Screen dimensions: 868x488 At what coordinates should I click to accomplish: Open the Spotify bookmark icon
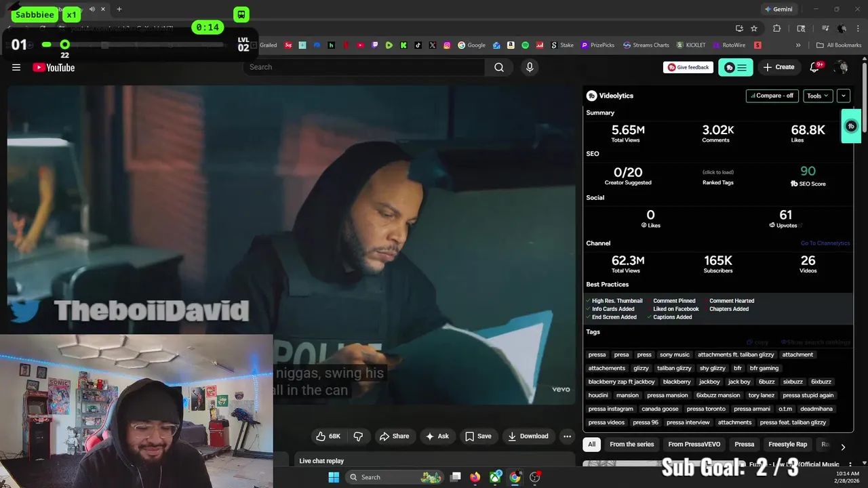click(525, 45)
